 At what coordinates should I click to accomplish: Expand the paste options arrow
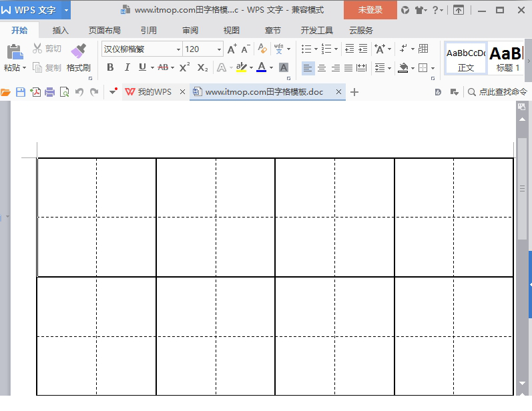(24, 68)
